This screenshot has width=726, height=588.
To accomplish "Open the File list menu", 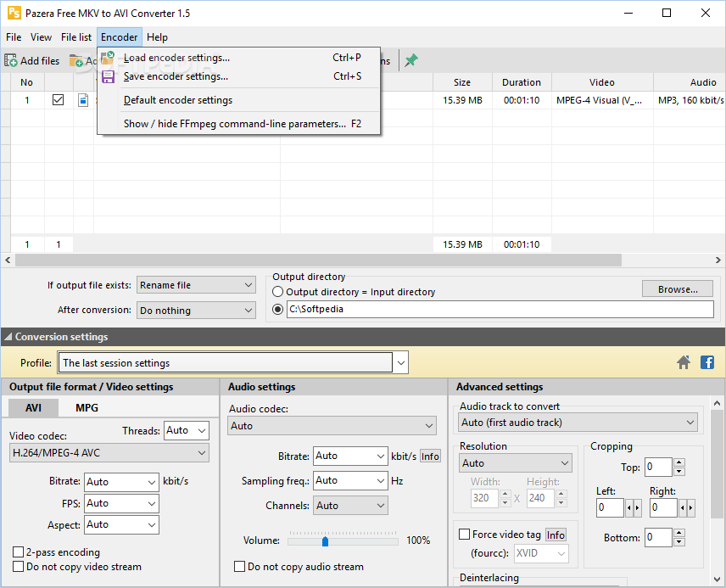I will click(76, 37).
